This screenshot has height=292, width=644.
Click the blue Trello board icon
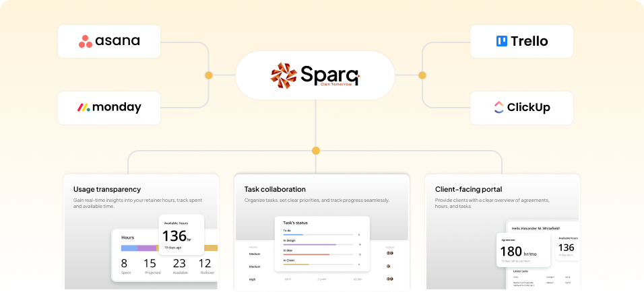coord(502,41)
